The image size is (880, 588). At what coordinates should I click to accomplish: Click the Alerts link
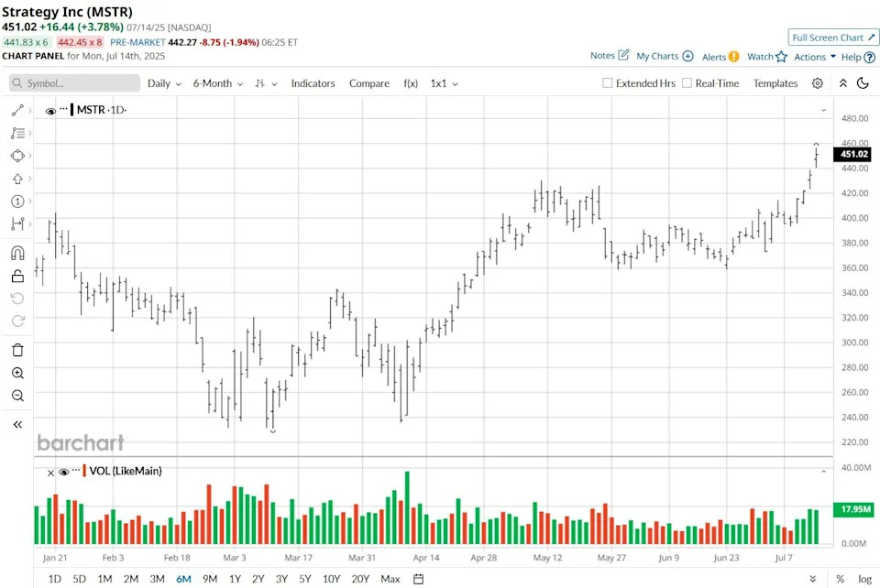(x=714, y=57)
